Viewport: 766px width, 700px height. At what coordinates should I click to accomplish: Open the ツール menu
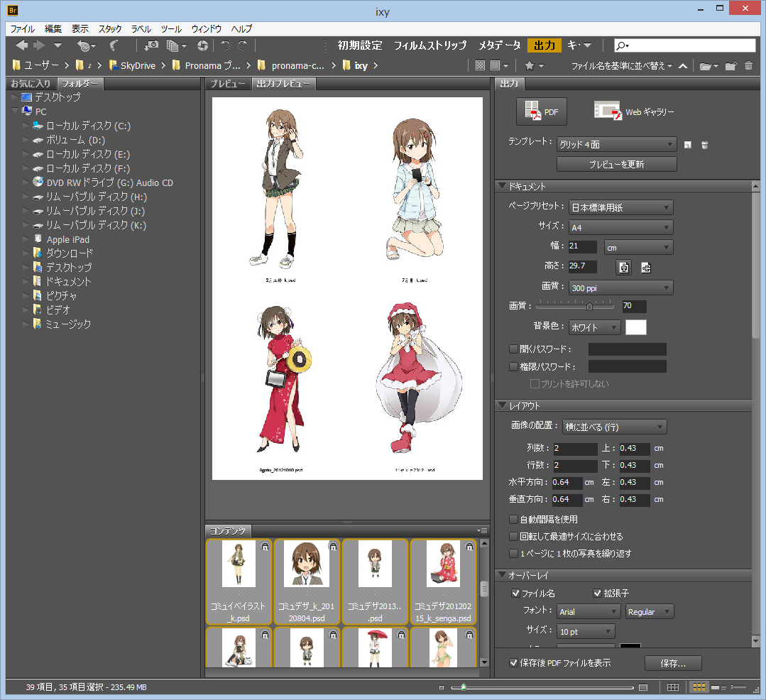point(171,29)
